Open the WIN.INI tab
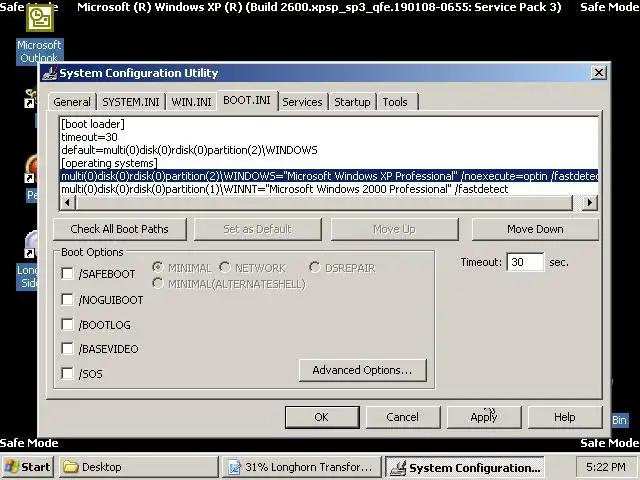This screenshot has height=480, width=640. 191,102
